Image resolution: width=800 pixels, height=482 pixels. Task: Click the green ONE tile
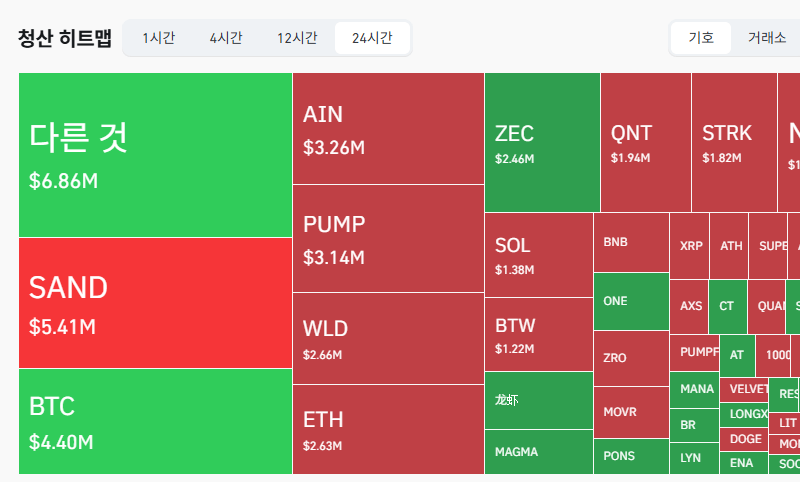click(x=632, y=301)
